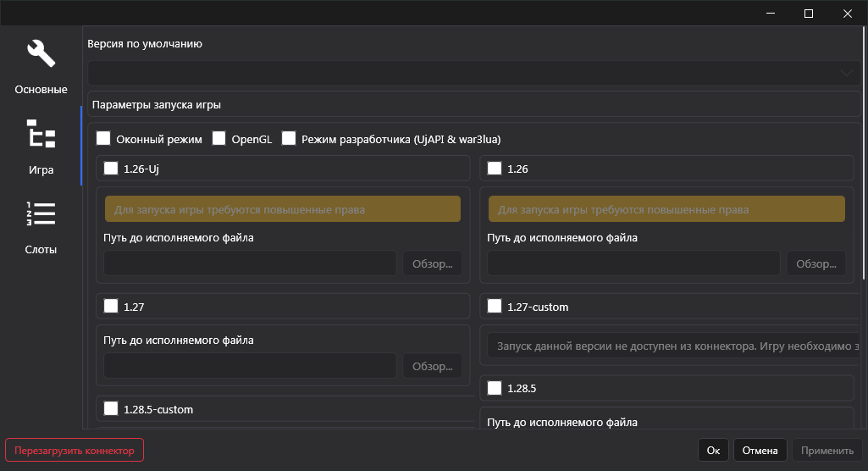868x471 pixels.
Task: Select the Игра tree-structure icon
Action: coord(41,135)
